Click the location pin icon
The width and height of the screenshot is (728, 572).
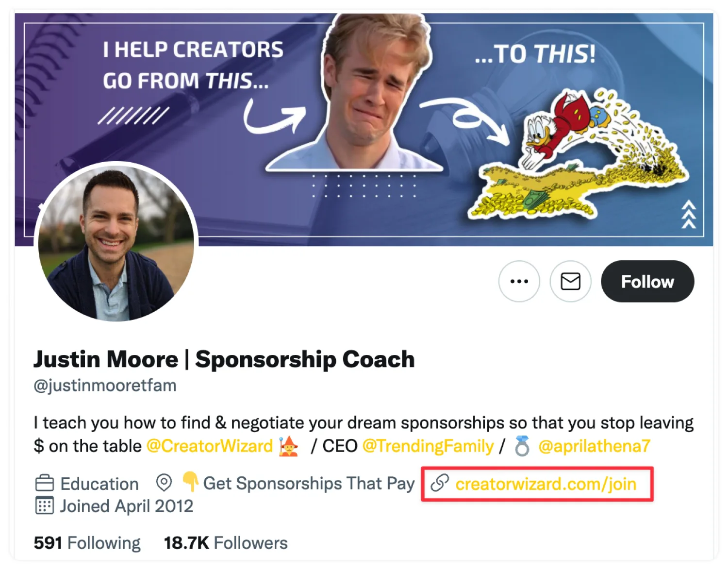pyautogui.click(x=164, y=483)
